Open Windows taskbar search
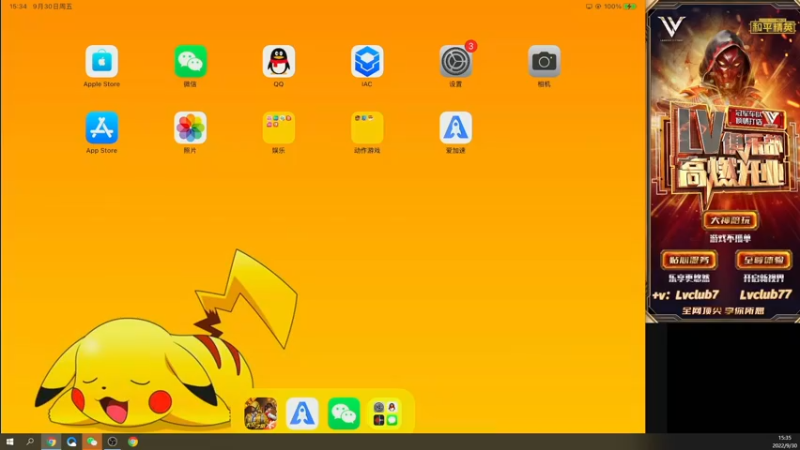800x450 pixels. click(x=30, y=442)
